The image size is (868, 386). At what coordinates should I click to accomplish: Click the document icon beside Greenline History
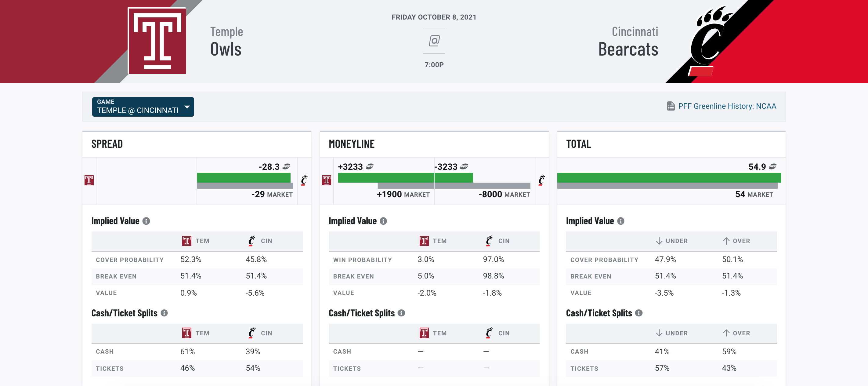[671, 106]
